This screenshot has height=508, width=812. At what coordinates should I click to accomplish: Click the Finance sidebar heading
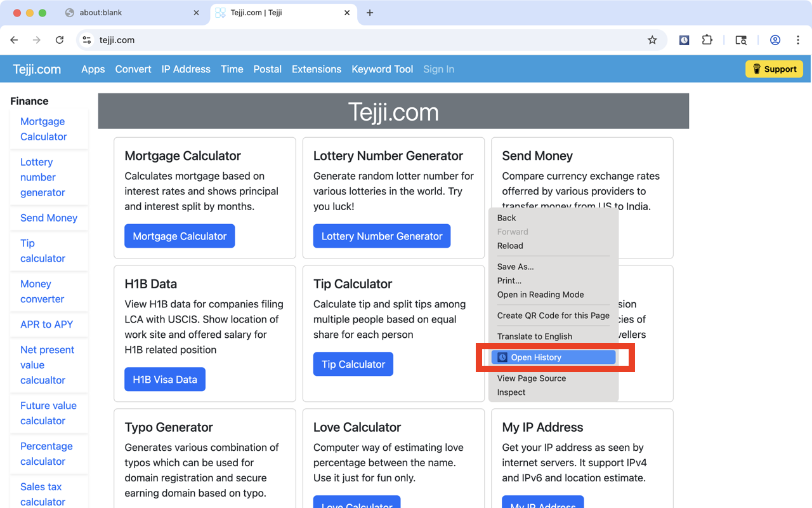tap(29, 101)
